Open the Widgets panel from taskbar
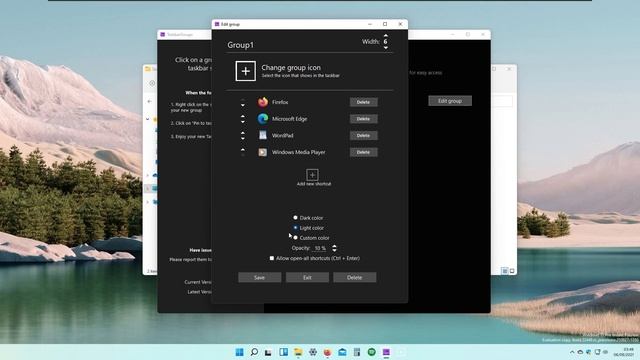This screenshot has height=360, width=640. (283, 352)
